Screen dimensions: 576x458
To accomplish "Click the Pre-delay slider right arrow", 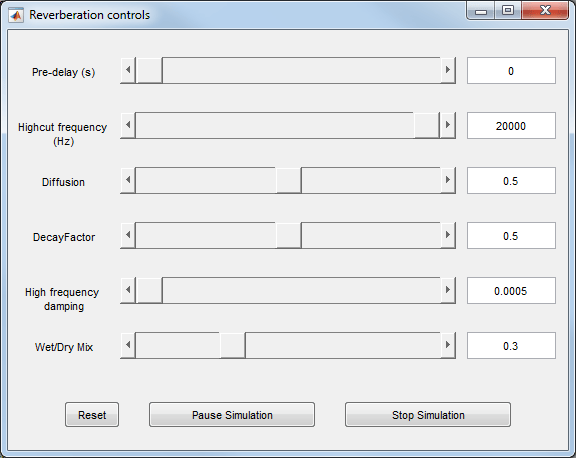I will coord(448,70).
